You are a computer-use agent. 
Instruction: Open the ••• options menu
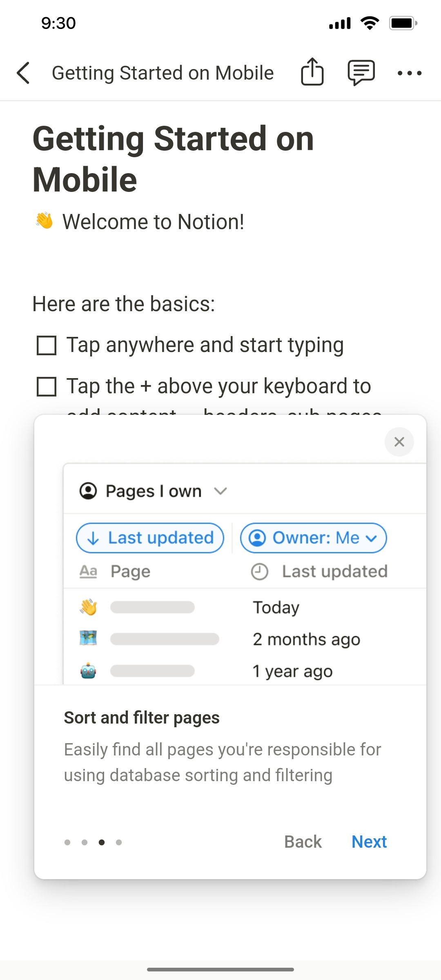(410, 73)
